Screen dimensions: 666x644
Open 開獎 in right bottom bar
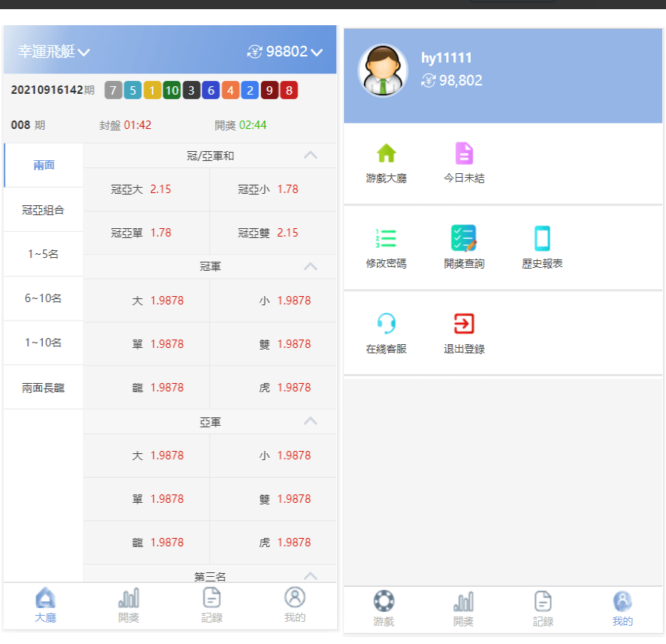[x=463, y=608]
